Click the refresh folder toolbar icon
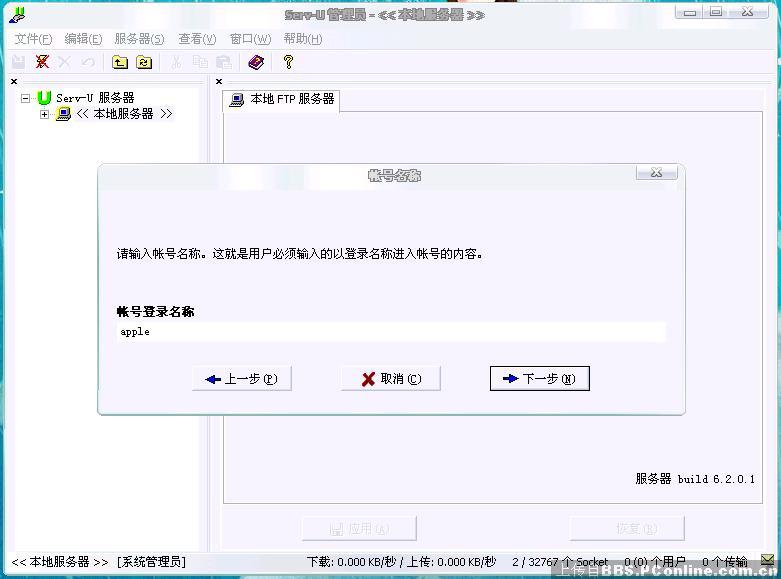Image resolution: width=781 pixels, height=579 pixels. 144,62
